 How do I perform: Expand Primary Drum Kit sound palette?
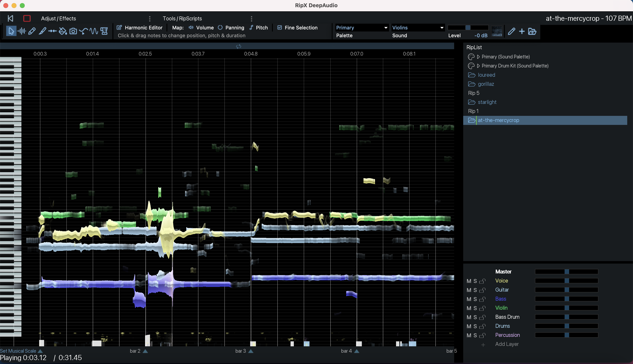pos(478,66)
